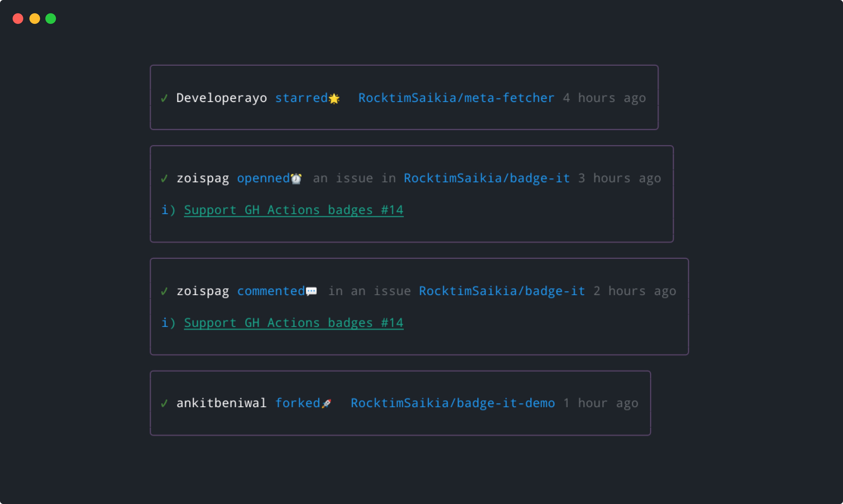Screen dimensions: 843x504
Task: Select the username zoispag in commented card
Action: coord(203,291)
